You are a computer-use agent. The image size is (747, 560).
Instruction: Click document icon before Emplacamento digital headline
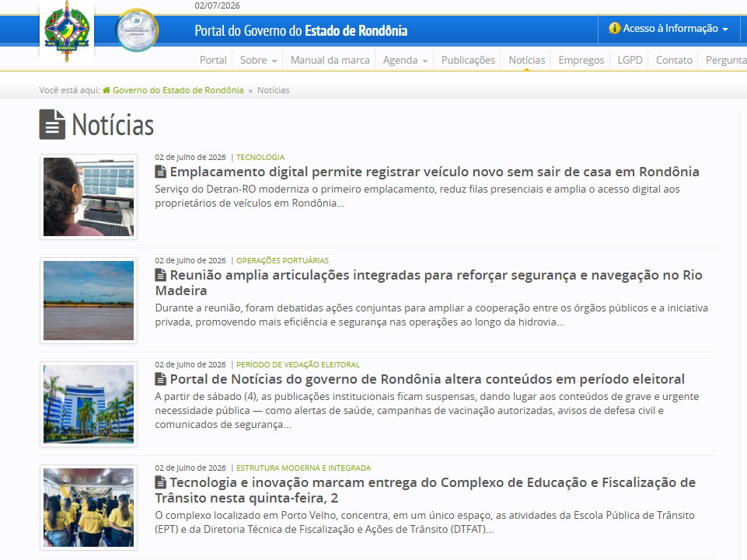[x=161, y=172]
